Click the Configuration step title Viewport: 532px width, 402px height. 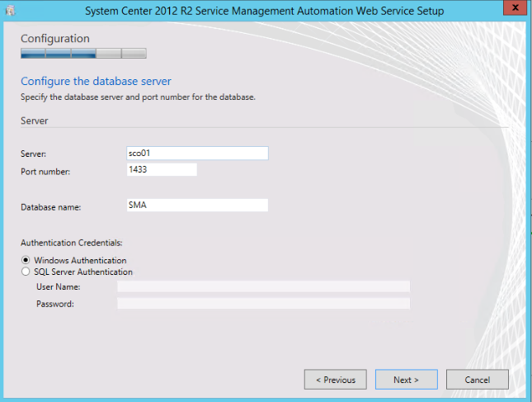tap(54, 39)
